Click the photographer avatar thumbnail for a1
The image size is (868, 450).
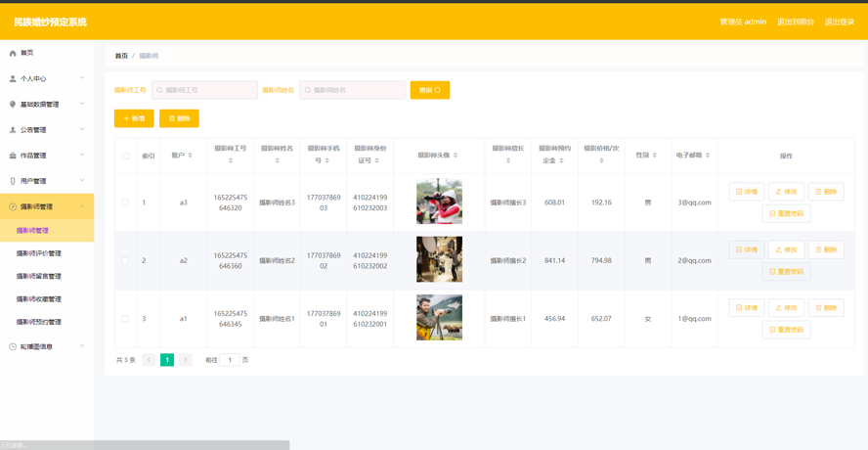[439, 318]
